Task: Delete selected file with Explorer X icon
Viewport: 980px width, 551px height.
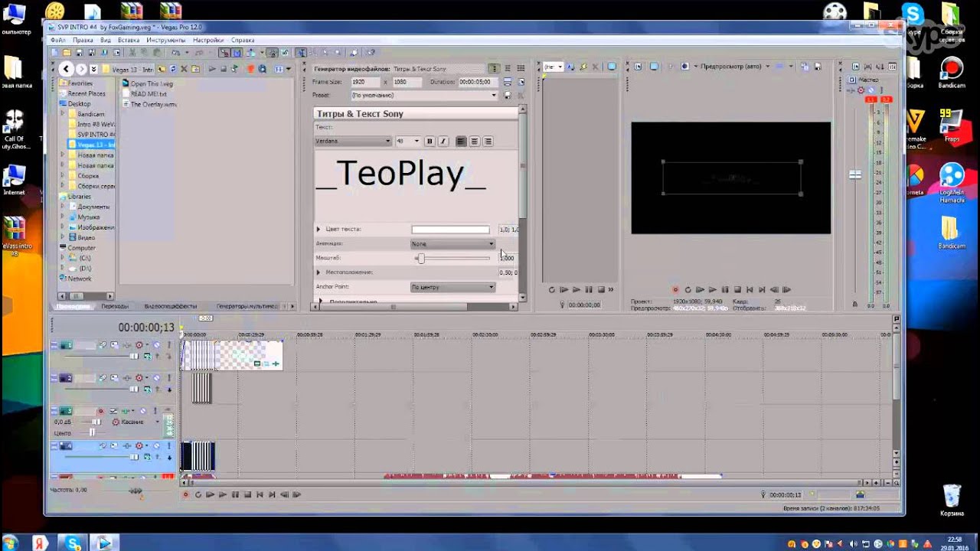Action: pyautogui.click(x=184, y=69)
